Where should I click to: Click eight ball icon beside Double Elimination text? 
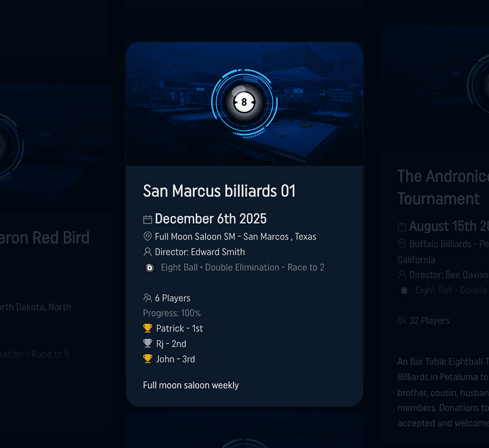pos(149,268)
